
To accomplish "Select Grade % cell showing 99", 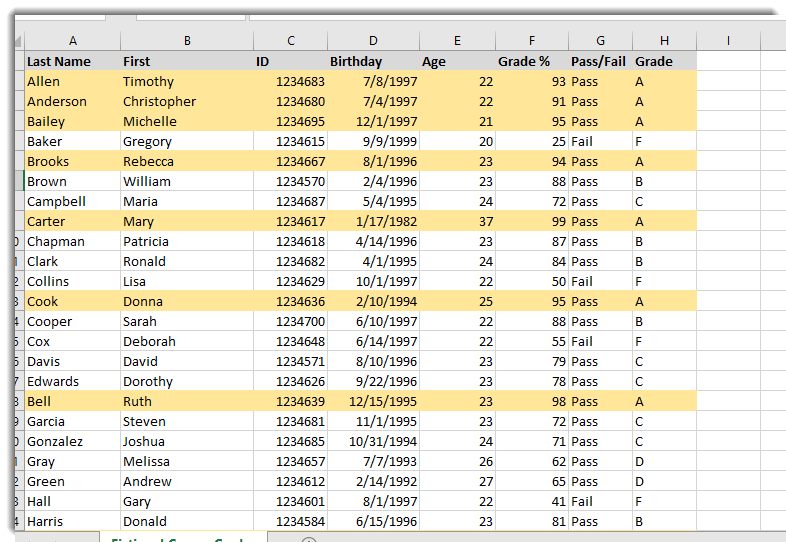I will pos(532,221).
